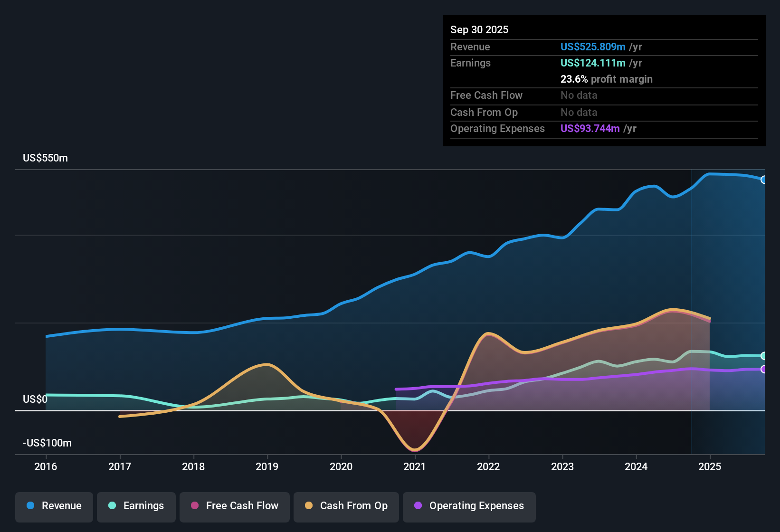The image size is (780, 532).
Task: Click the 2021 mark on the timeline axis
Action: point(415,467)
